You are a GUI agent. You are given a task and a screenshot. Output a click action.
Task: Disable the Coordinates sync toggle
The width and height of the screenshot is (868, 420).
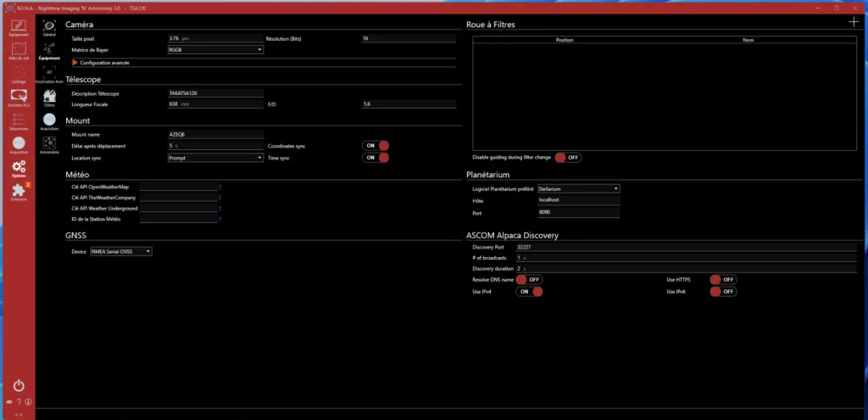[x=376, y=146]
